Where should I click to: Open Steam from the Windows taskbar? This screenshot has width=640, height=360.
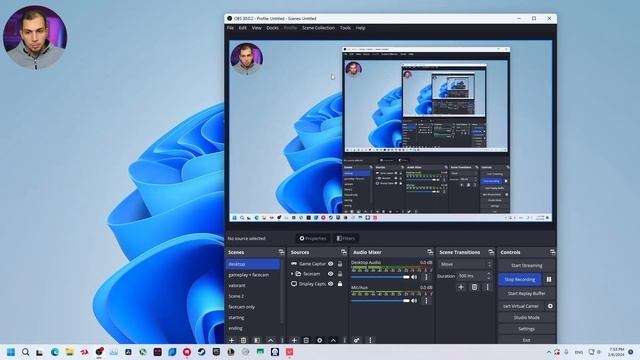coord(202,352)
